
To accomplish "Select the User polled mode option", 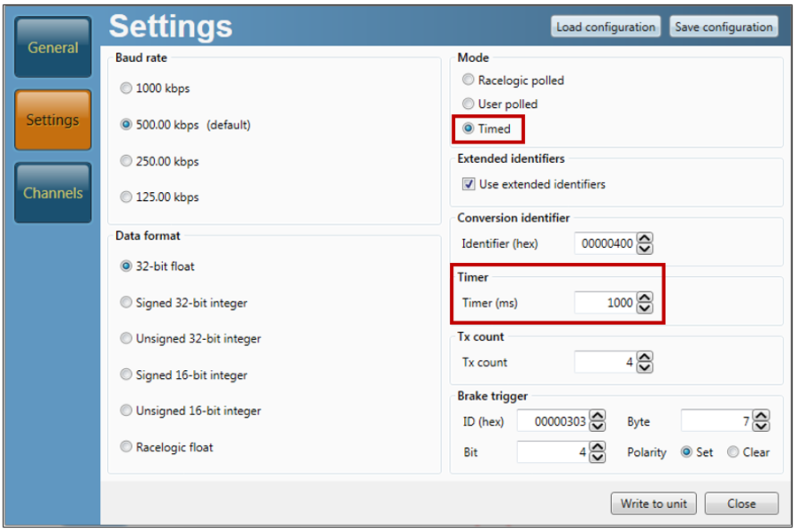I will (468, 104).
